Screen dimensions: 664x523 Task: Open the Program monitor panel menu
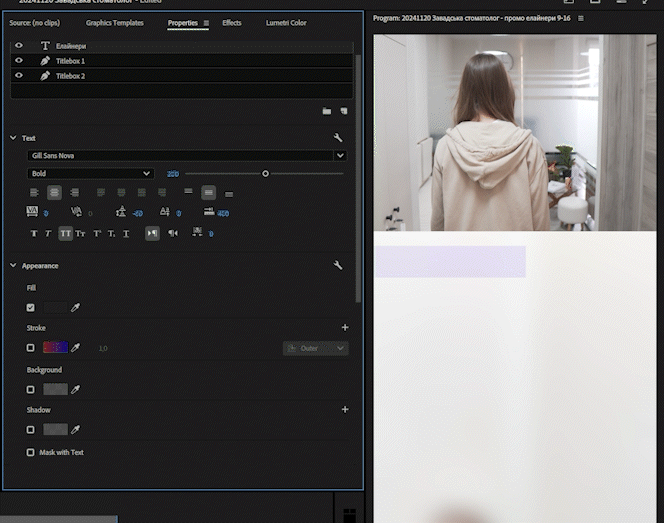coord(581,18)
